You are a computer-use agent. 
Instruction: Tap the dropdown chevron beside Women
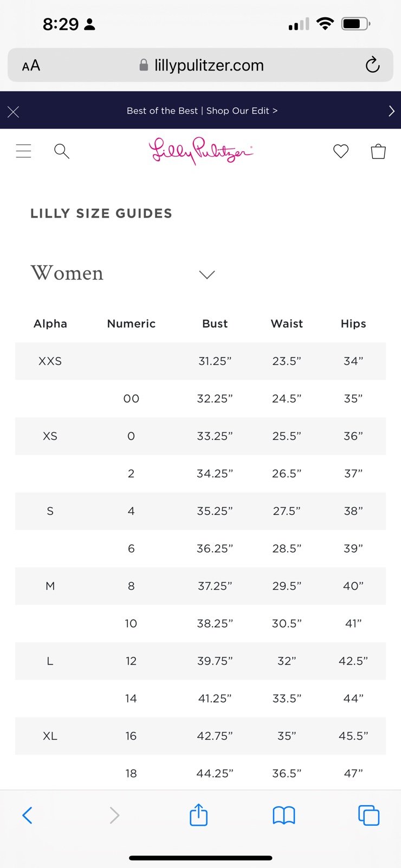[x=207, y=275]
